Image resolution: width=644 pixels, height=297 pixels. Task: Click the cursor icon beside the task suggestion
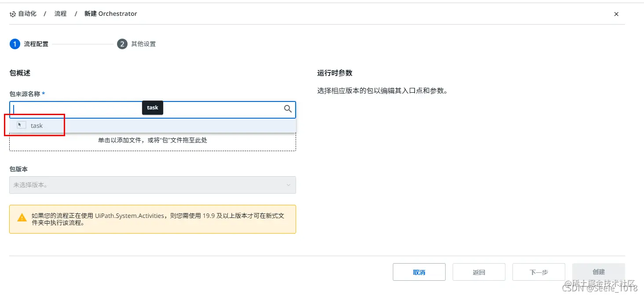[21, 125]
